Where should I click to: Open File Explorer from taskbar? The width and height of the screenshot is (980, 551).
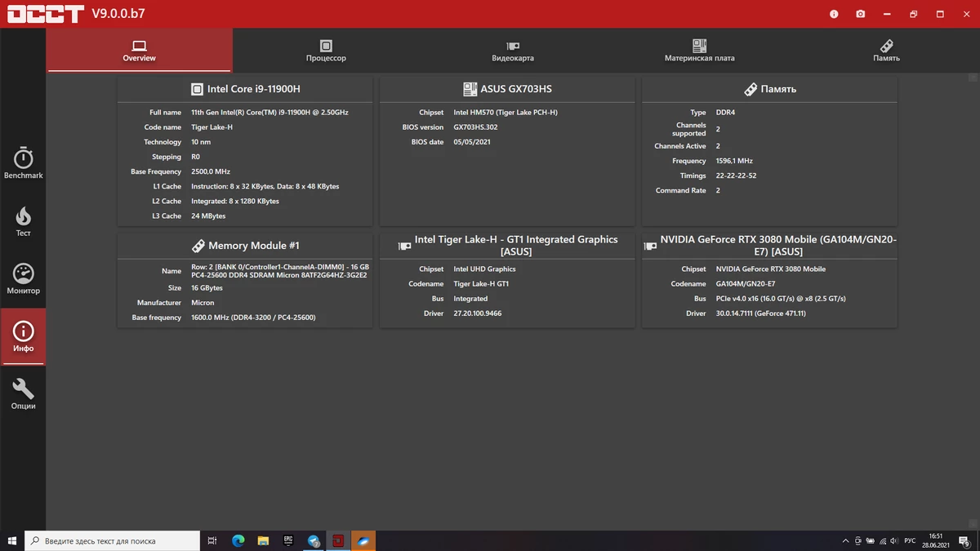(263, 540)
